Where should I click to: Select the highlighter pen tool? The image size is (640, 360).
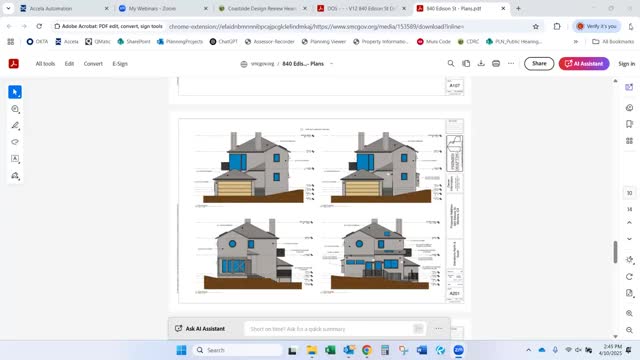(x=15, y=126)
